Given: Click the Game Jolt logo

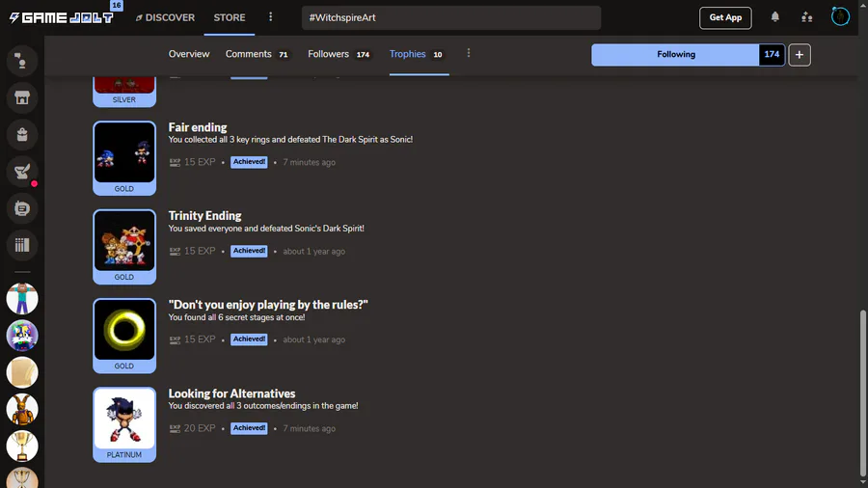Looking at the screenshot, I should pos(61,17).
